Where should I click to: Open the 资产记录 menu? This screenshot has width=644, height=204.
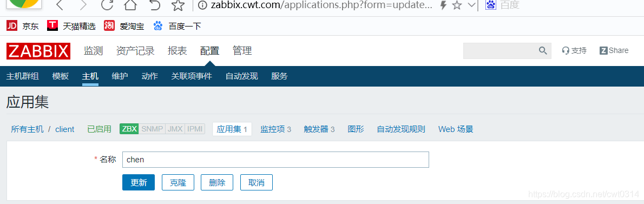tap(135, 51)
